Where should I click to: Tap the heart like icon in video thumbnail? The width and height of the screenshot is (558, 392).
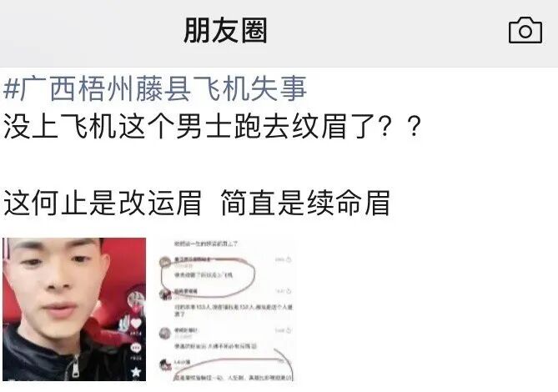[136, 324]
